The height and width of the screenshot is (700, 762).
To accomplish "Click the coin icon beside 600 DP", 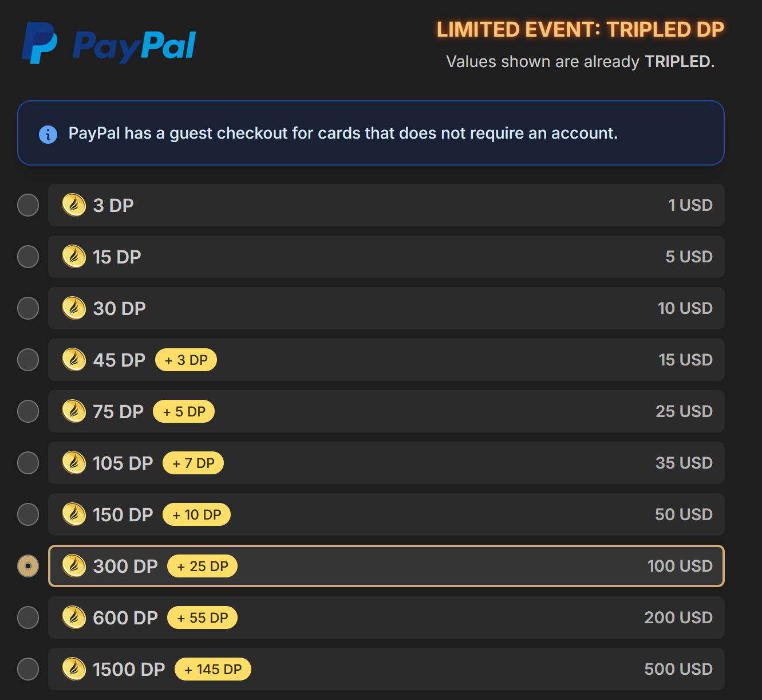I will (x=74, y=618).
